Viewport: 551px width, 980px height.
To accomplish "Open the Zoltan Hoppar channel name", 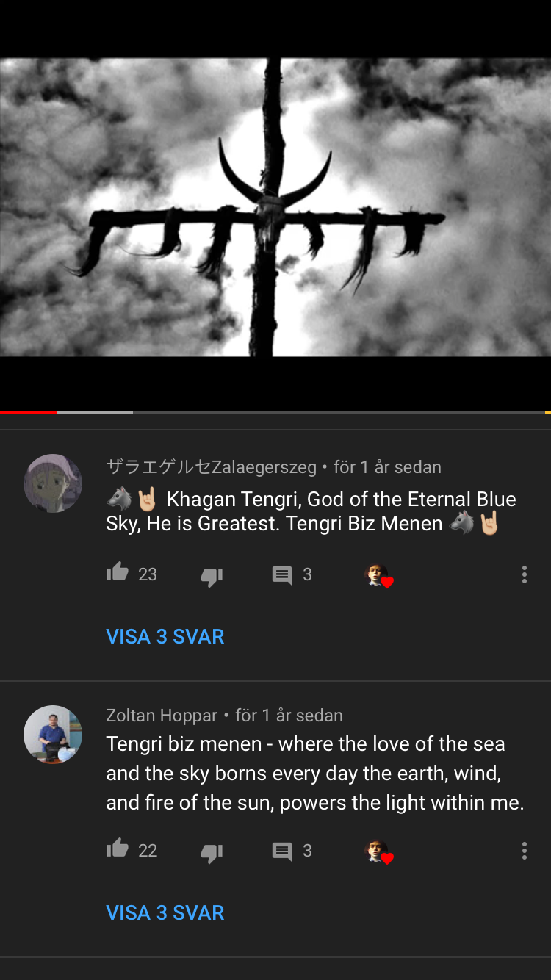I will point(162,716).
